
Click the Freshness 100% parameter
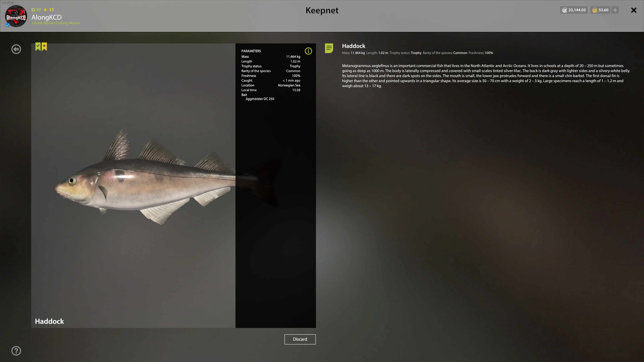[x=271, y=76]
